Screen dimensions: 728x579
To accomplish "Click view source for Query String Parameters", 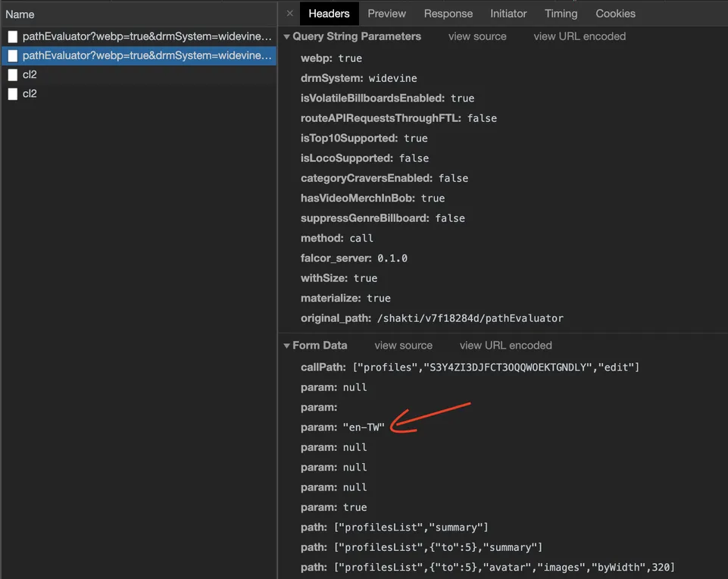I will [477, 36].
